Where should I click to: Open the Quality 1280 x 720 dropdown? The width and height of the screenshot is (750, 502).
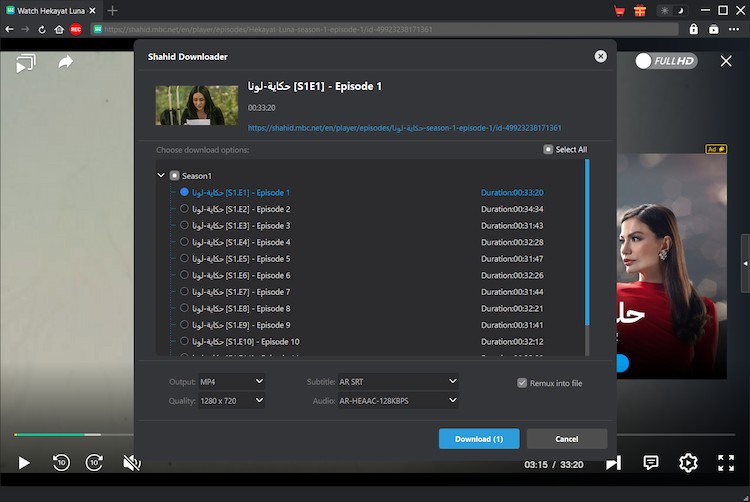point(231,401)
